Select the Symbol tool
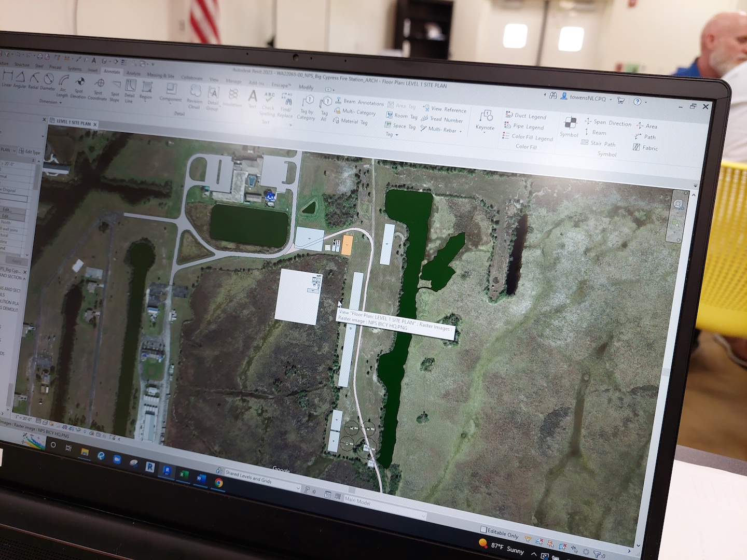The image size is (747, 560). [570, 127]
